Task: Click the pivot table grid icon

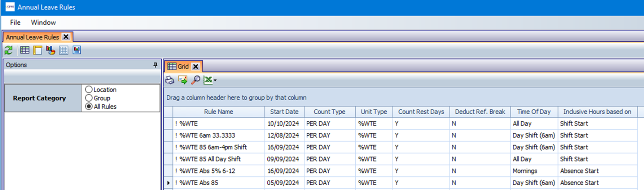Action: (x=63, y=50)
